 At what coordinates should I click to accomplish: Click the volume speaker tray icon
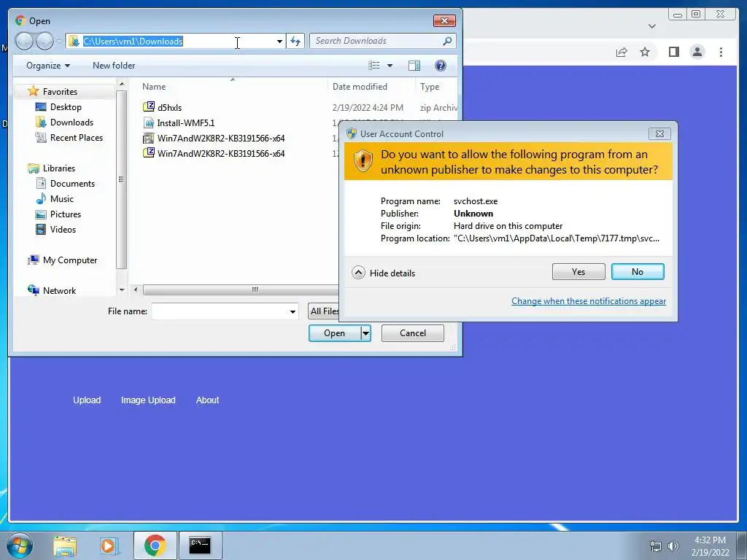click(673, 546)
